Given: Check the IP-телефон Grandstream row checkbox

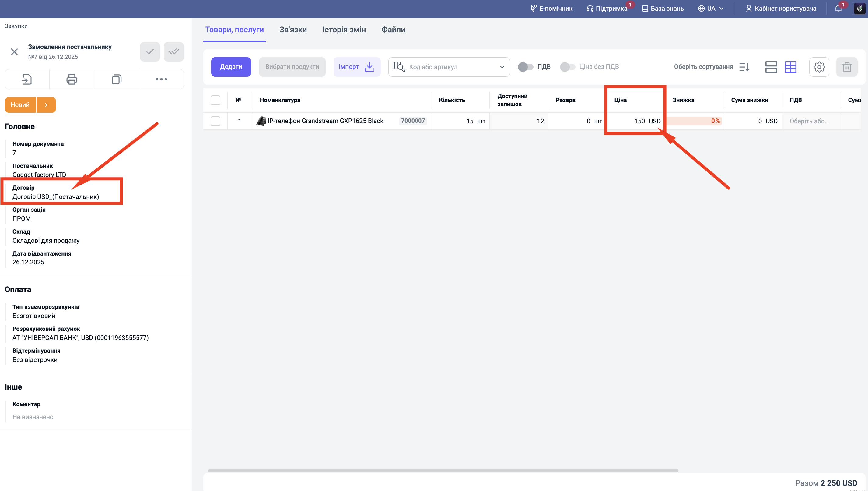Looking at the screenshot, I should (x=215, y=121).
